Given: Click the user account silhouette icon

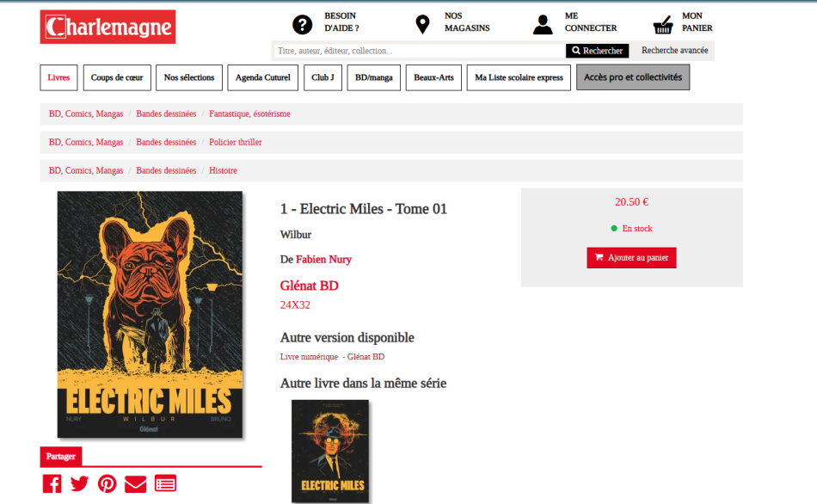Looking at the screenshot, I should click(x=543, y=24).
